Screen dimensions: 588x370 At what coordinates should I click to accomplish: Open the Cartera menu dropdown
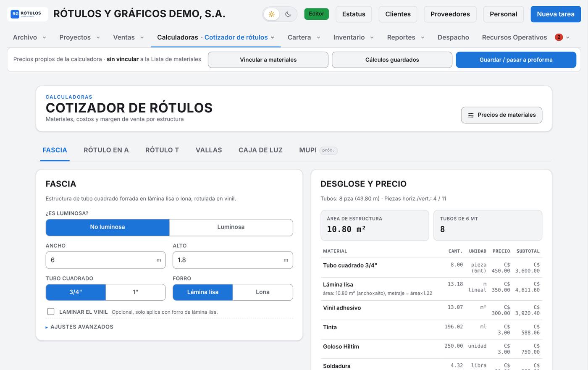click(304, 37)
